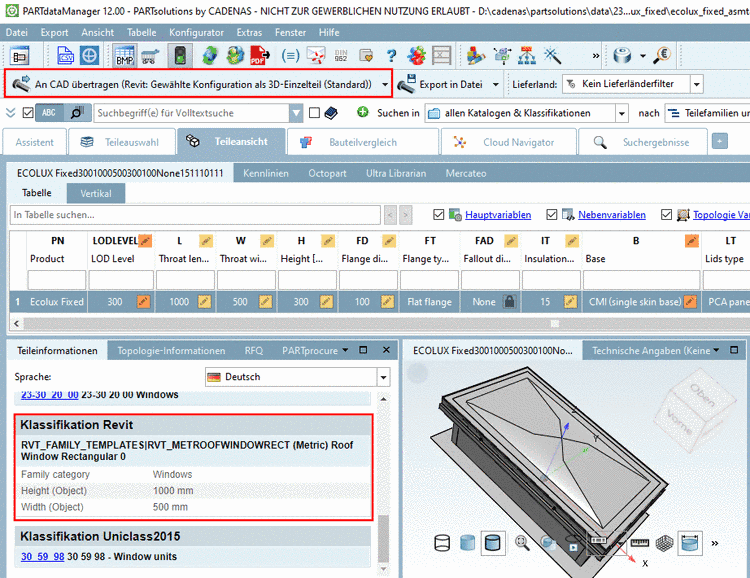The height and width of the screenshot is (578, 750).
Task: Open the 'allen Katalogen & Klassifikationen' dropdown
Action: (621, 113)
